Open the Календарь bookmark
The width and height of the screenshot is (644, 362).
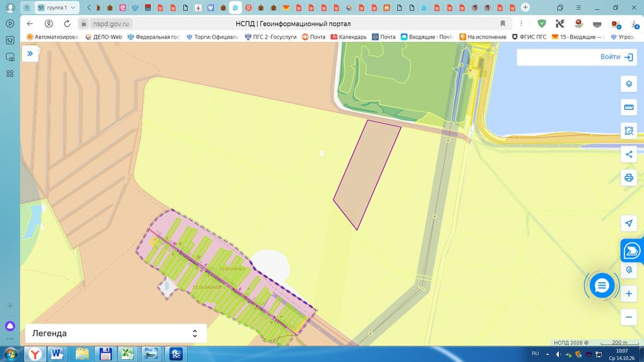[349, 37]
